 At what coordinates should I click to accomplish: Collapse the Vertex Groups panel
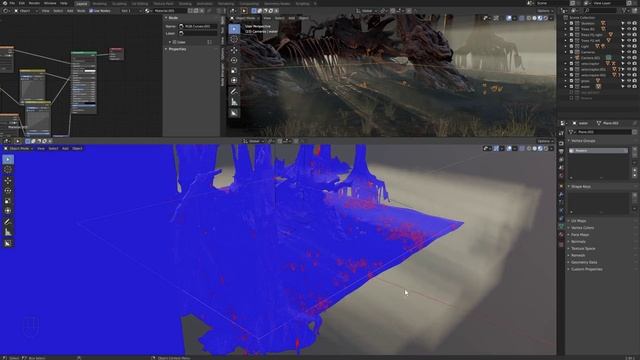pyautogui.click(x=583, y=140)
